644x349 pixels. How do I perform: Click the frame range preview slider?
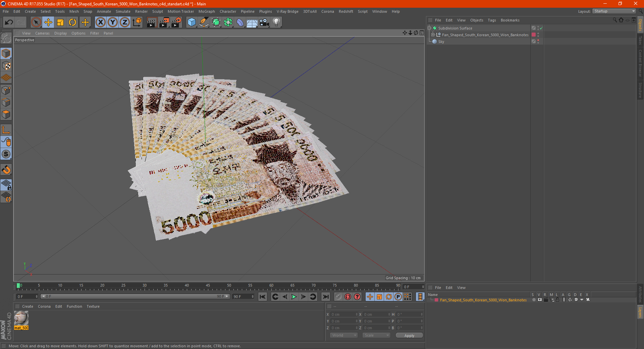pyautogui.click(x=135, y=297)
